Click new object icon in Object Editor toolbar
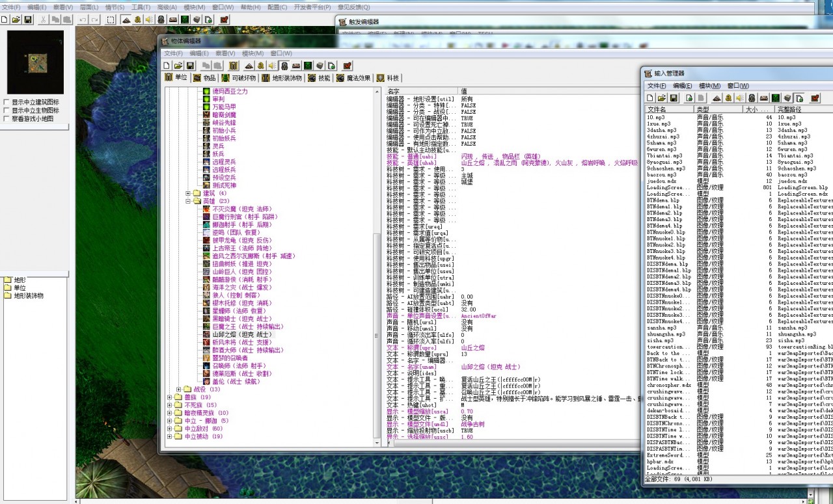Image resolution: width=833 pixels, height=504 pixels. pos(167,66)
